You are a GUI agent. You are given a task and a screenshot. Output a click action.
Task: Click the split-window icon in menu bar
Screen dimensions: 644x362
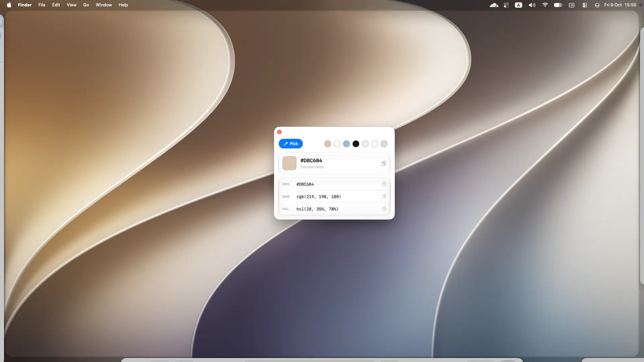point(572,5)
